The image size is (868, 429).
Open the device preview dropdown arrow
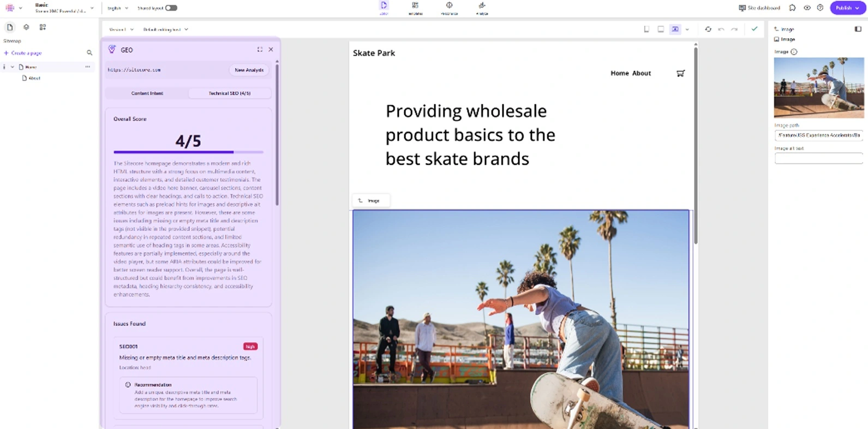[687, 29]
